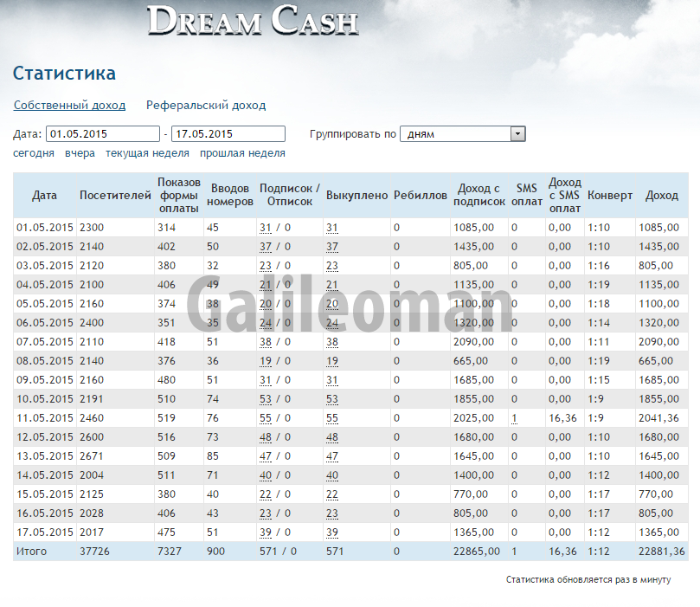Select the 'вчера' quick date link
700x607 pixels.
tap(80, 153)
